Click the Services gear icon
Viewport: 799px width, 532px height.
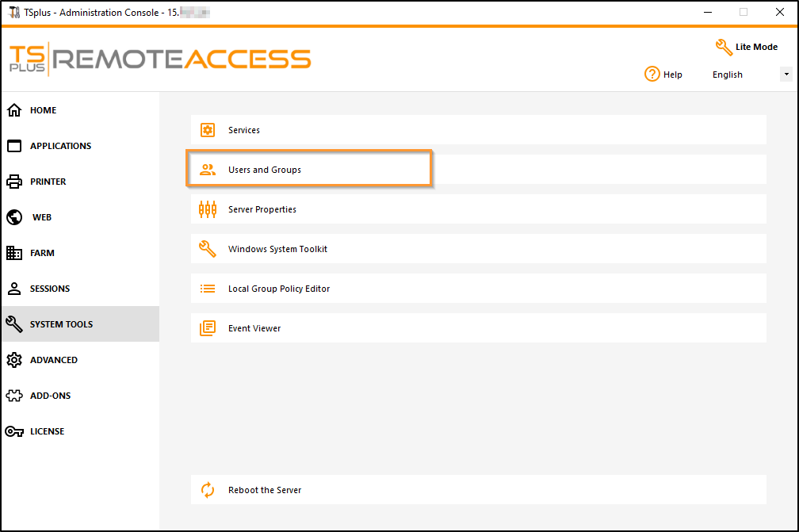(208, 129)
